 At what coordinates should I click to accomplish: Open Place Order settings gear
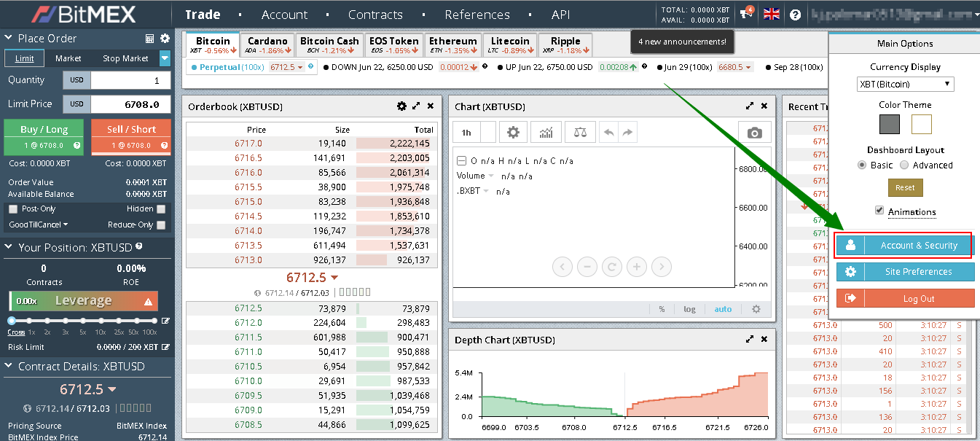click(165, 39)
